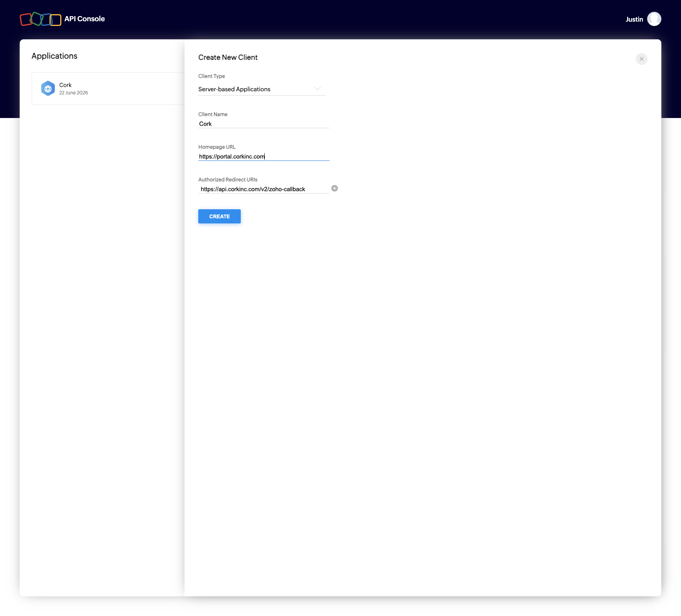Image resolution: width=681 pixels, height=616 pixels.
Task: Click the Client Type label
Action: pos(212,76)
